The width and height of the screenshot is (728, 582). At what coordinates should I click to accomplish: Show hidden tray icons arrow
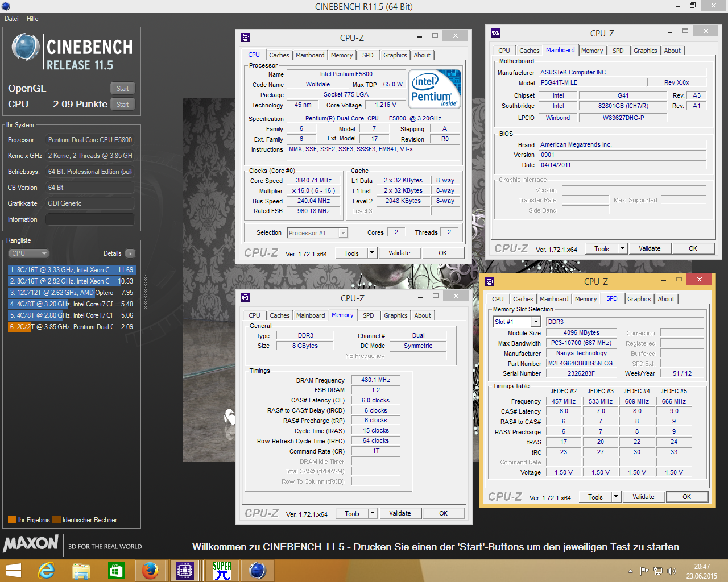630,571
